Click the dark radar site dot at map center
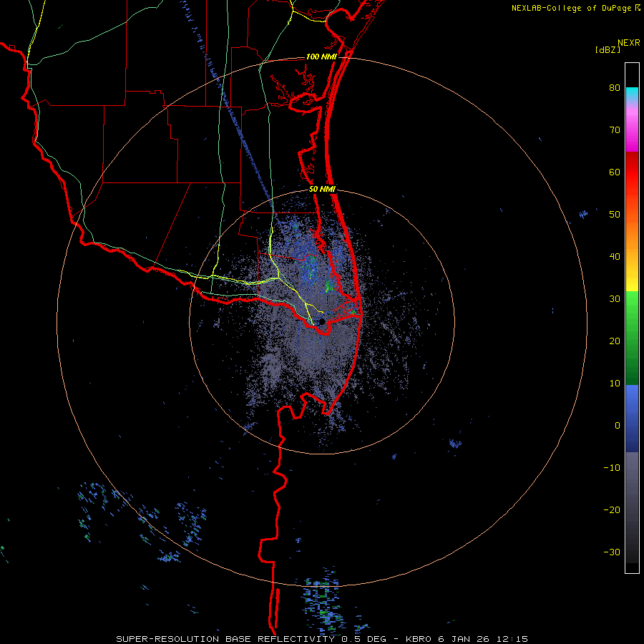644x644 pixels. click(321, 321)
